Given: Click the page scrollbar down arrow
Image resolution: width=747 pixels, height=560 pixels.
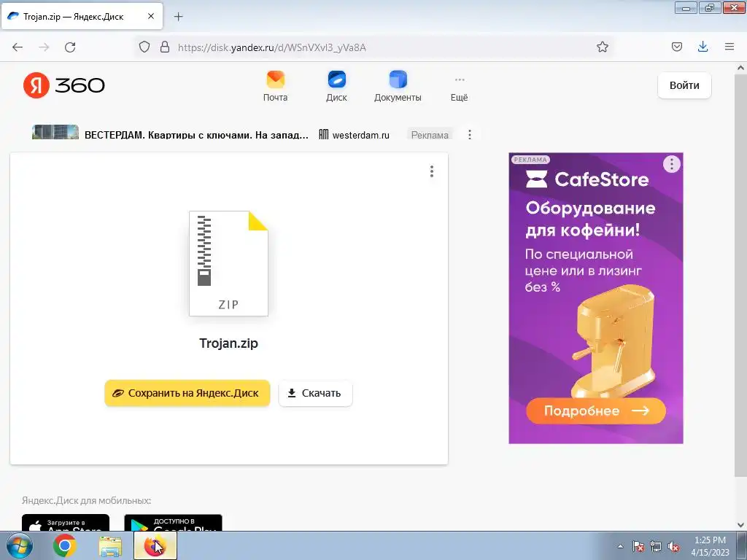Looking at the screenshot, I should point(741,525).
